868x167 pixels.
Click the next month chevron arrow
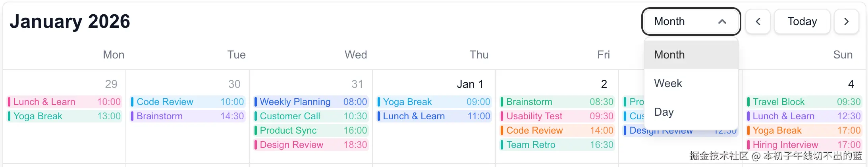[x=846, y=21]
